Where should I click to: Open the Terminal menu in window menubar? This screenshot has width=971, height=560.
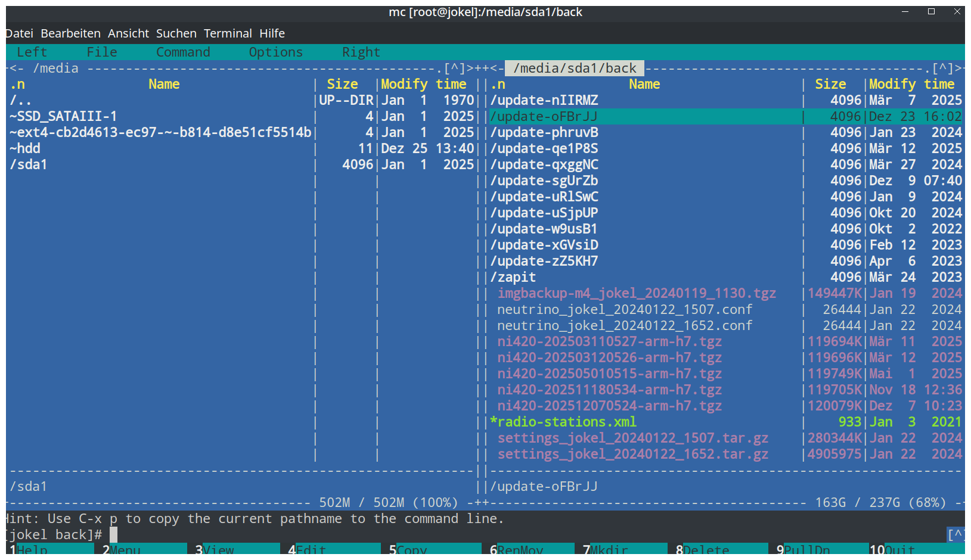pyautogui.click(x=228, y=33)
